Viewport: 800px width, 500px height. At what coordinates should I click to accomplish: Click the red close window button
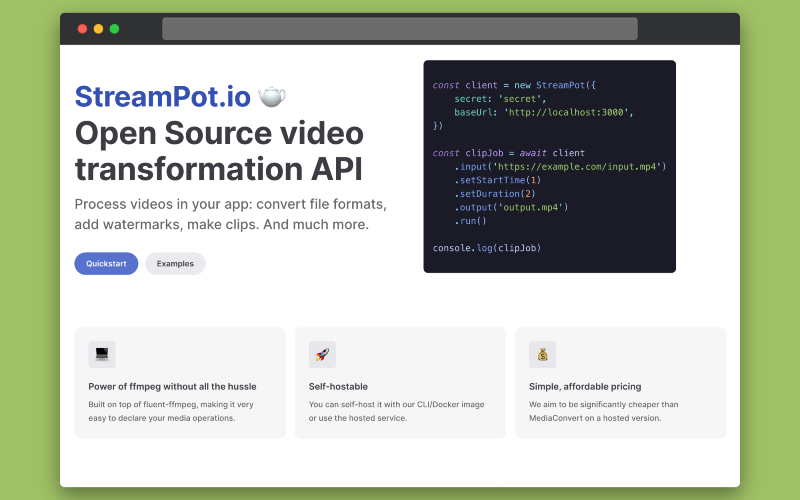tap(82, 29)
